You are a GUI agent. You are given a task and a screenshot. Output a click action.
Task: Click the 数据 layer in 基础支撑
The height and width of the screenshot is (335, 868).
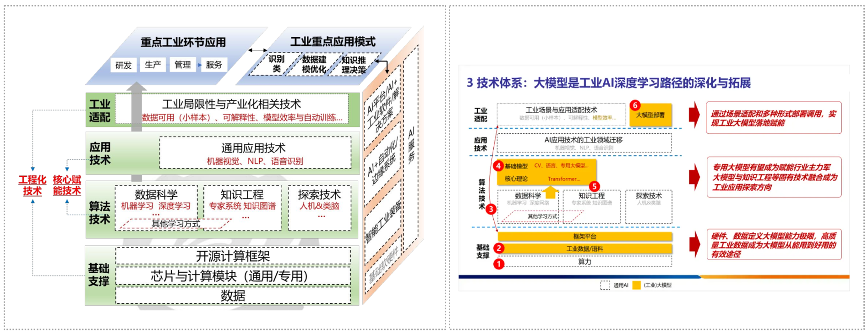[x=233, y=296]
